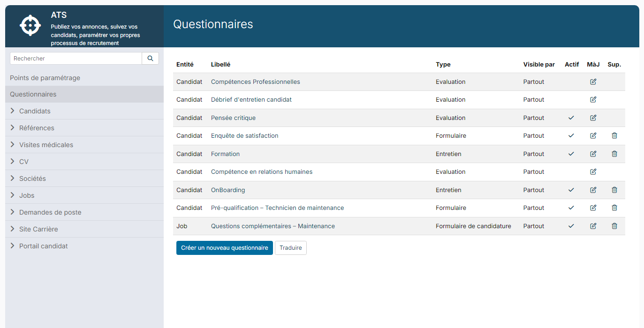Viewport: 644px width, 328px height.
Task: Click the ATS crosshair logo icon
Action: pos(30,25)
